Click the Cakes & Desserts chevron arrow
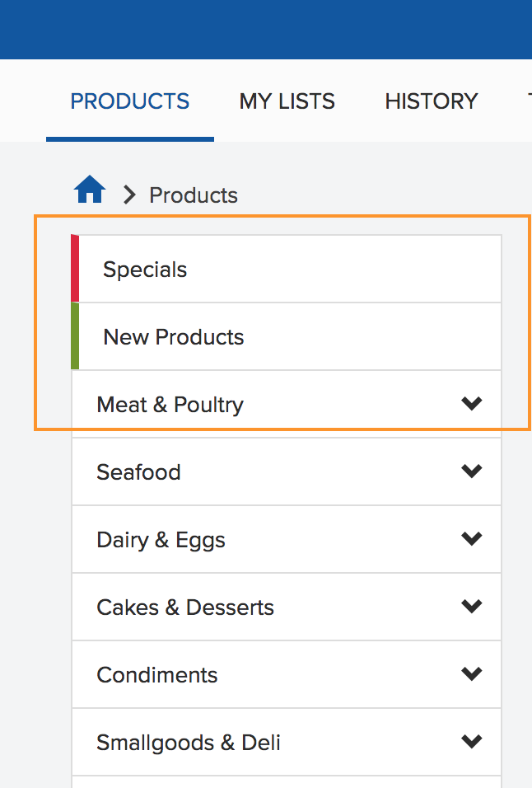Viewport: 532px width, 788px height. click(471, 607)
